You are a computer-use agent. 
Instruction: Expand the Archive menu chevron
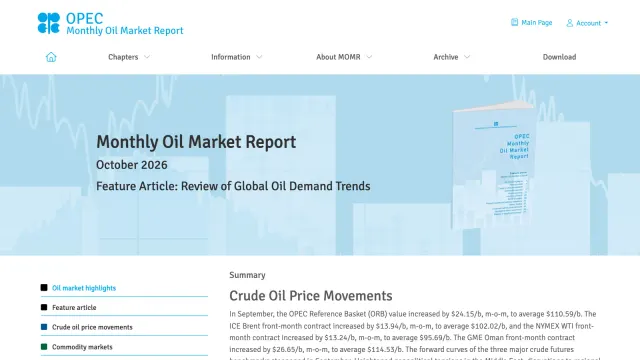coord(467,57)
